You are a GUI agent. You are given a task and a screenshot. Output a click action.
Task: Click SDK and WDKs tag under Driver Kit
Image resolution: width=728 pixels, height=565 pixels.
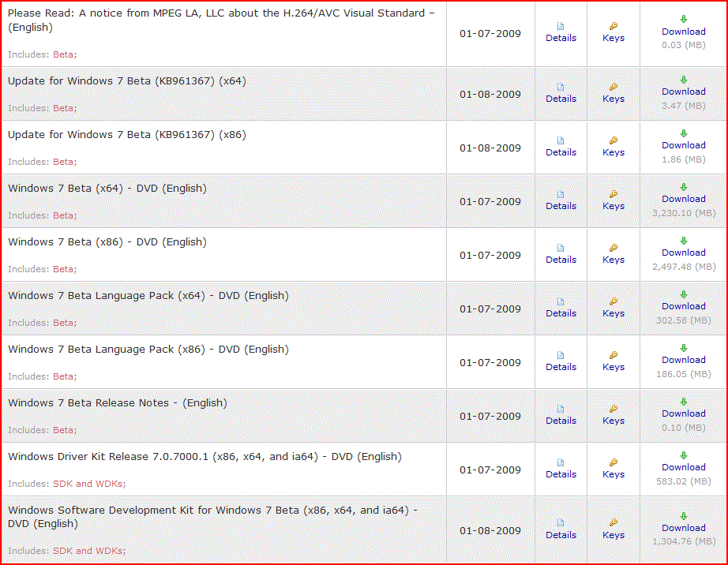[x=89, y=484]
